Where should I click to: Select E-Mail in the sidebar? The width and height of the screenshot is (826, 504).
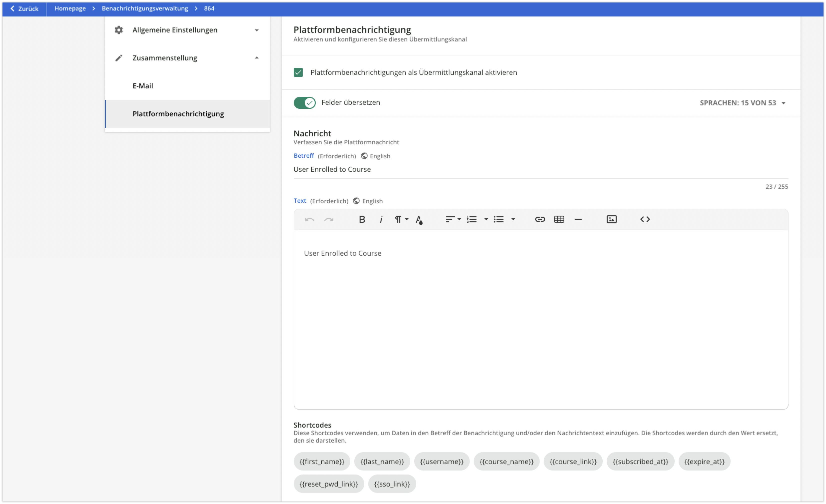click(x=187, y=86)
